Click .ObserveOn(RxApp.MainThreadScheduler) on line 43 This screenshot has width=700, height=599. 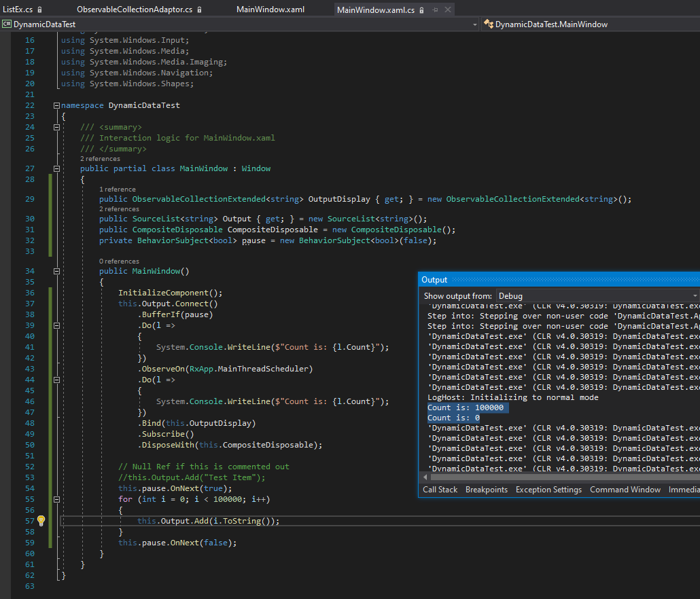pyautogui.click(x=225, y=369)
